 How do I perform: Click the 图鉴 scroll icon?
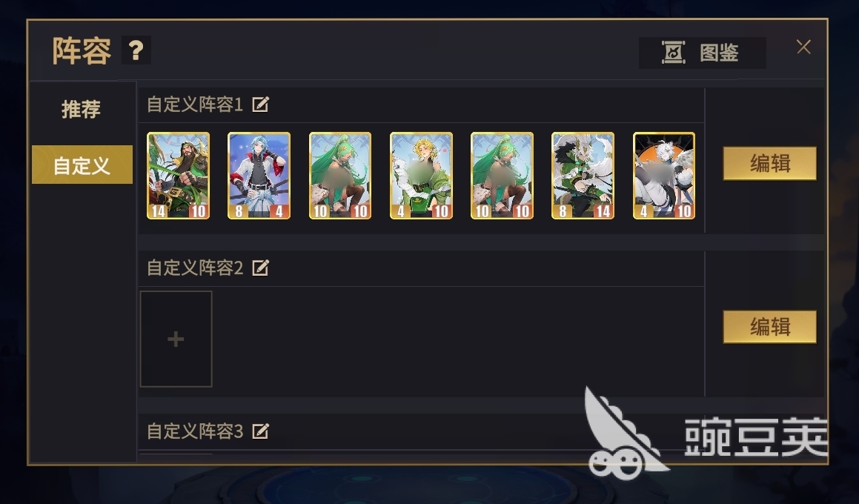pyautogui.click(x=673, y=53)
